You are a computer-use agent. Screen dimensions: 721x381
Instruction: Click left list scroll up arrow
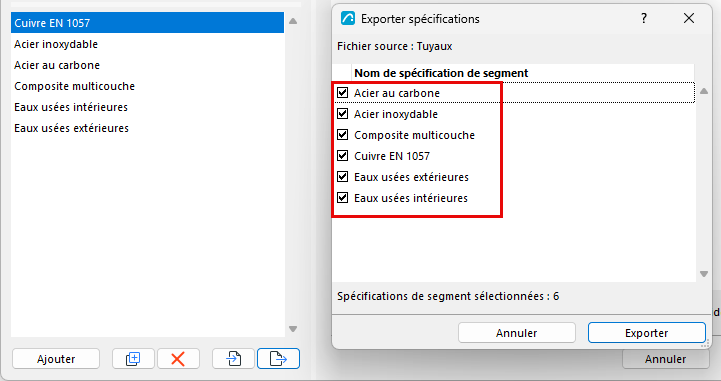pos(293,21)
